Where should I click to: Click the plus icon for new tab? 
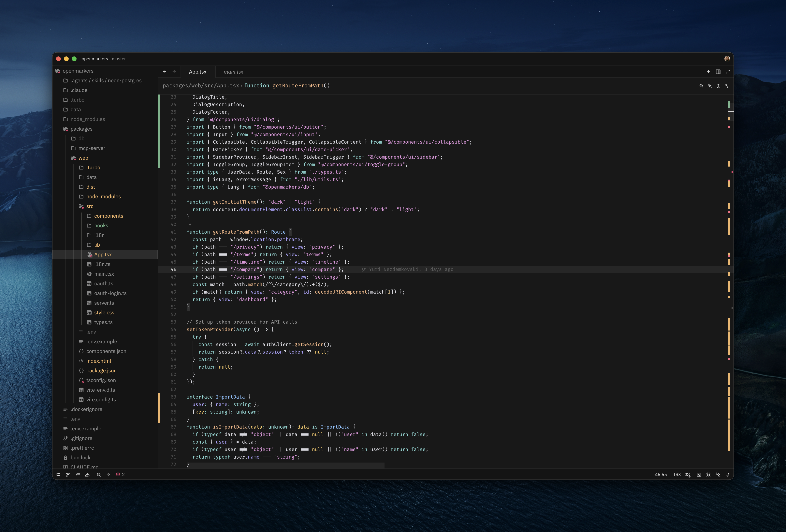(x=708, y=72)
